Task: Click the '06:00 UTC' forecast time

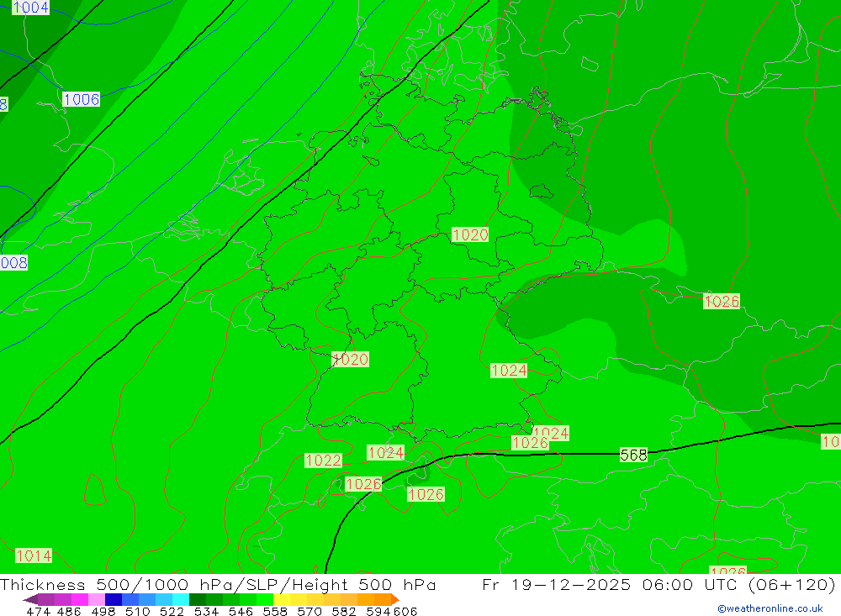Action: pos(690,584)
